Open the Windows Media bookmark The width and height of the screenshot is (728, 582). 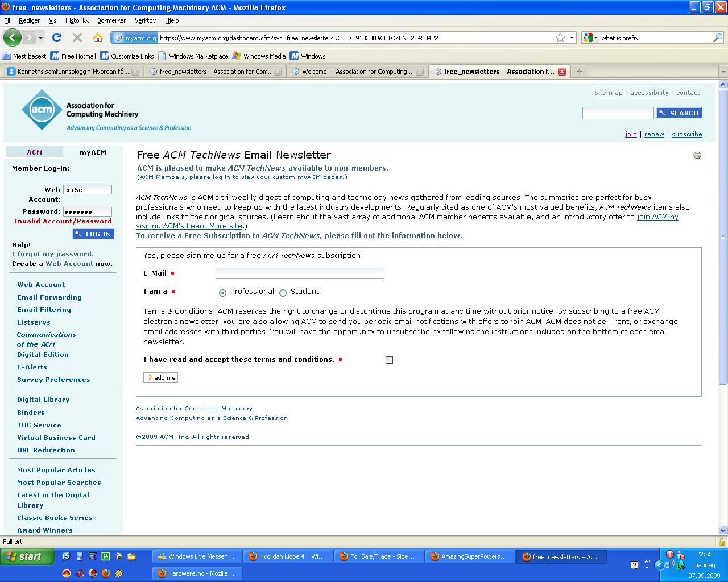[x=259, y=56]
